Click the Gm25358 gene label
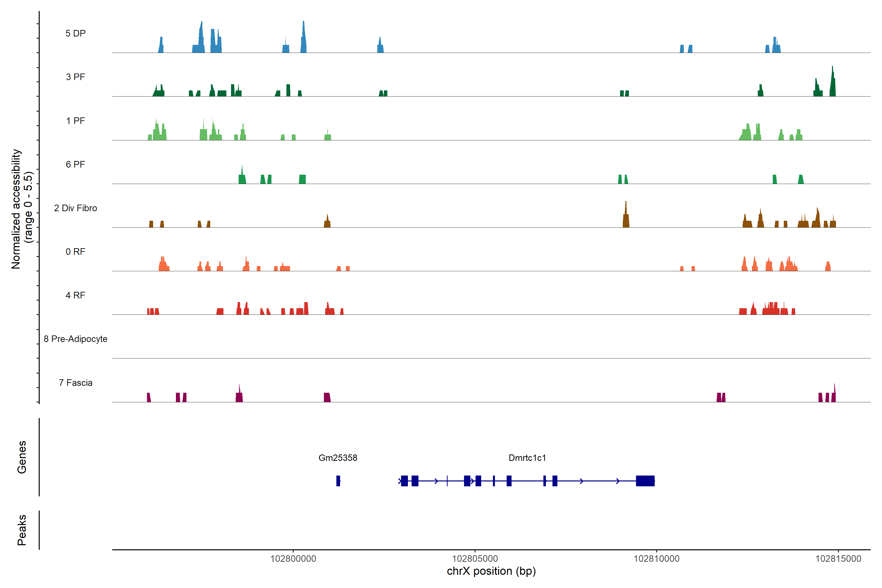This screenshot has width=882, height=588. click(x=338, y=458)
